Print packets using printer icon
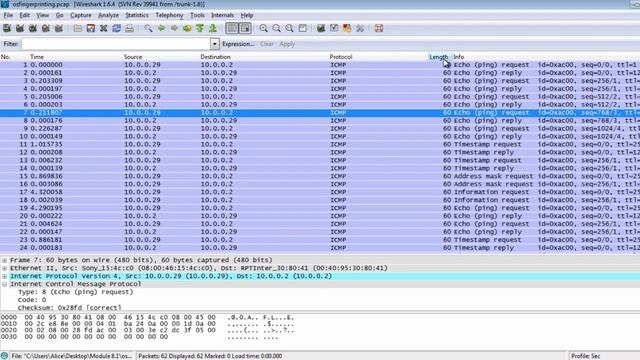The width and height of the screenshot is (640, 360). pyautogui.click(x=129, y=28)
